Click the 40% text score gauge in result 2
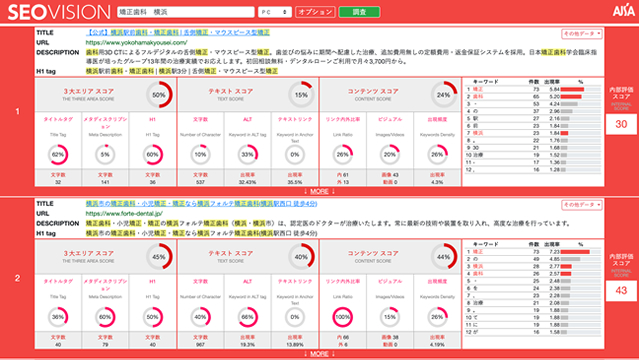640x360 pixels. pyautogui.click(x=301, y=257)
